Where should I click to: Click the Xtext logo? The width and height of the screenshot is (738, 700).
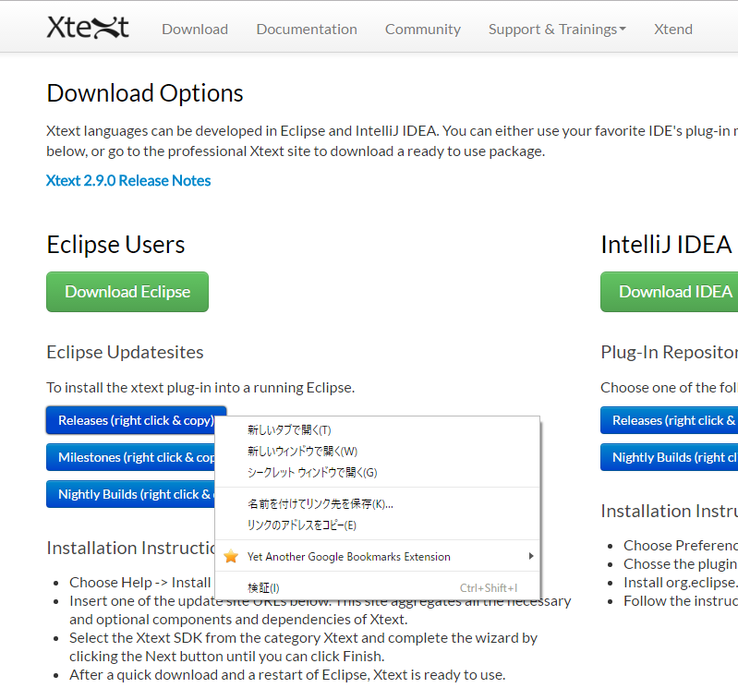click(x=88, y=28)
